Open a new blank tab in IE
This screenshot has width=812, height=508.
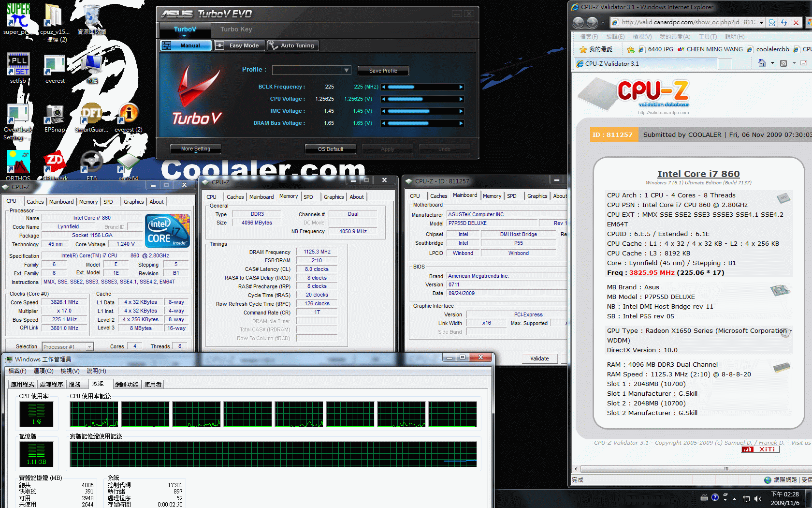click(725, 64)
